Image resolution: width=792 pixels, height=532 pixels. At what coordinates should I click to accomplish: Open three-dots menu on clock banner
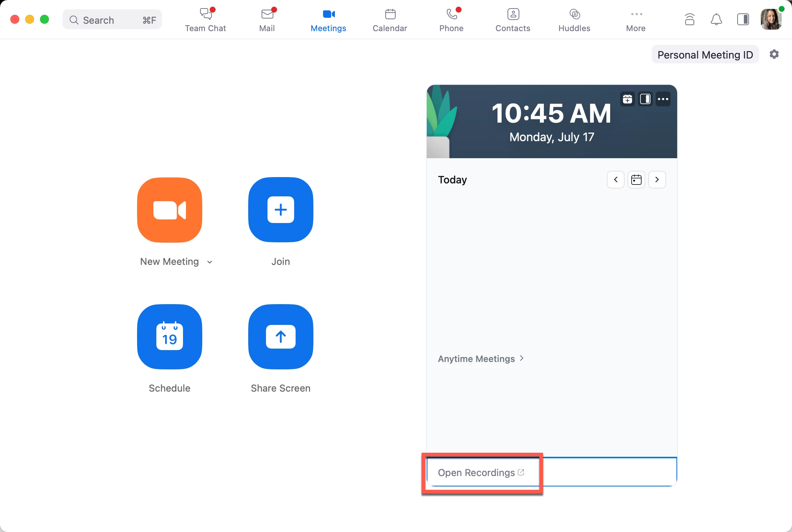663,99
